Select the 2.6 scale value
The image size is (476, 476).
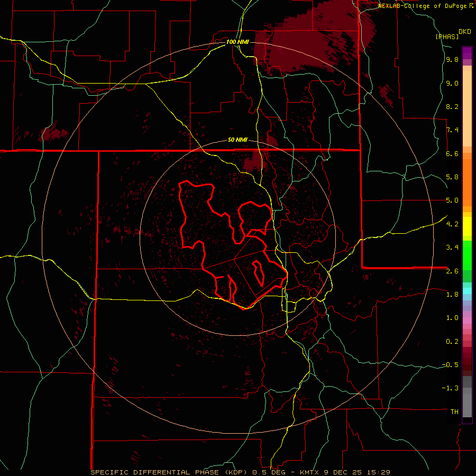pos(452,271)
